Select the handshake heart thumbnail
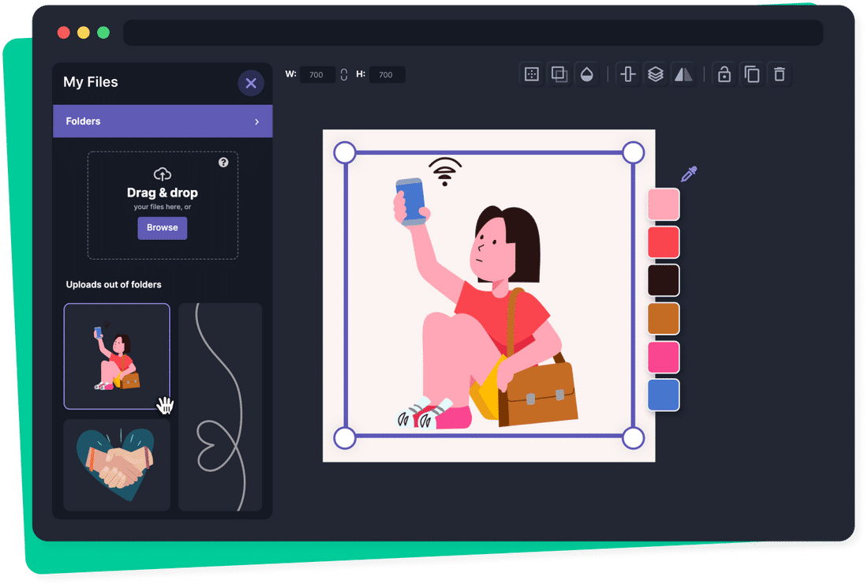This screenshot has height=588, width=868. pyautogui.click(x=117, y=465)
